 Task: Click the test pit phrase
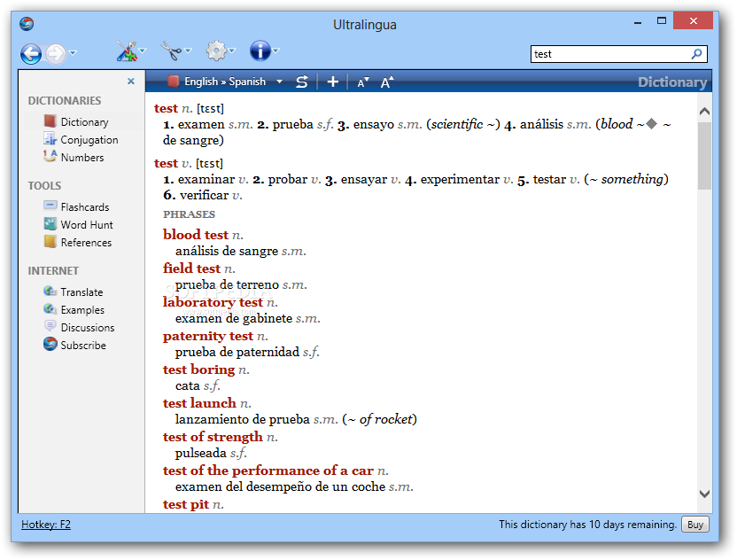pyautogui.click(x=186, y=504)
